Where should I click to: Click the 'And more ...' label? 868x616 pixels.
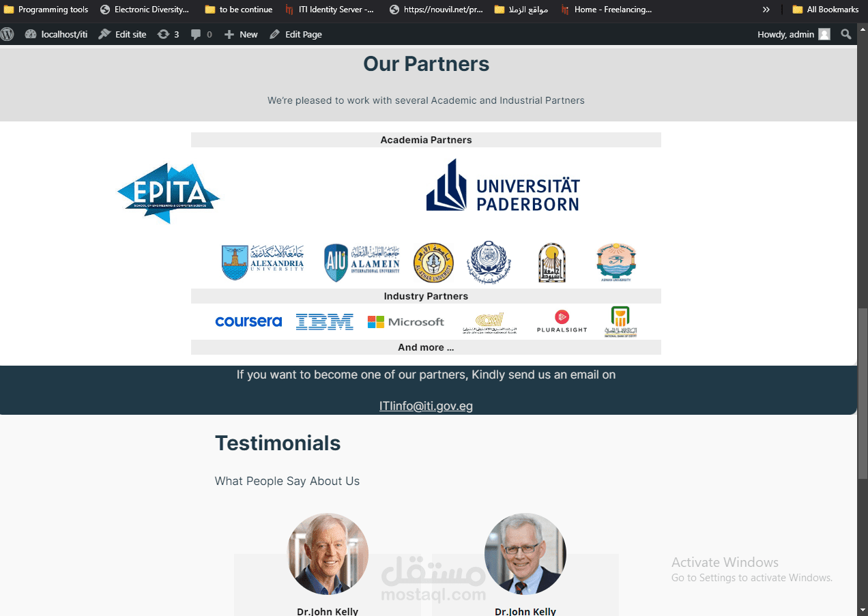pyautogui.click(x=426, y=347)
